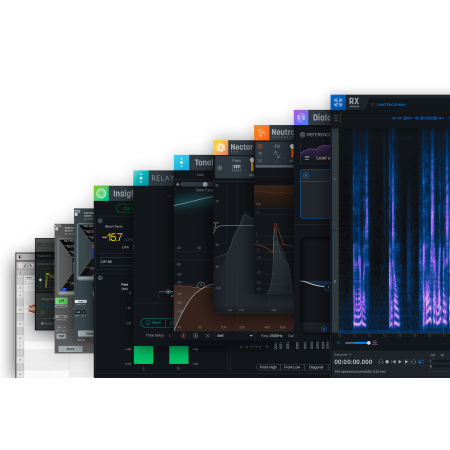Screen dimensions: 450x450
Task: Rewind to start in RX transport
Action: (393, 362)
